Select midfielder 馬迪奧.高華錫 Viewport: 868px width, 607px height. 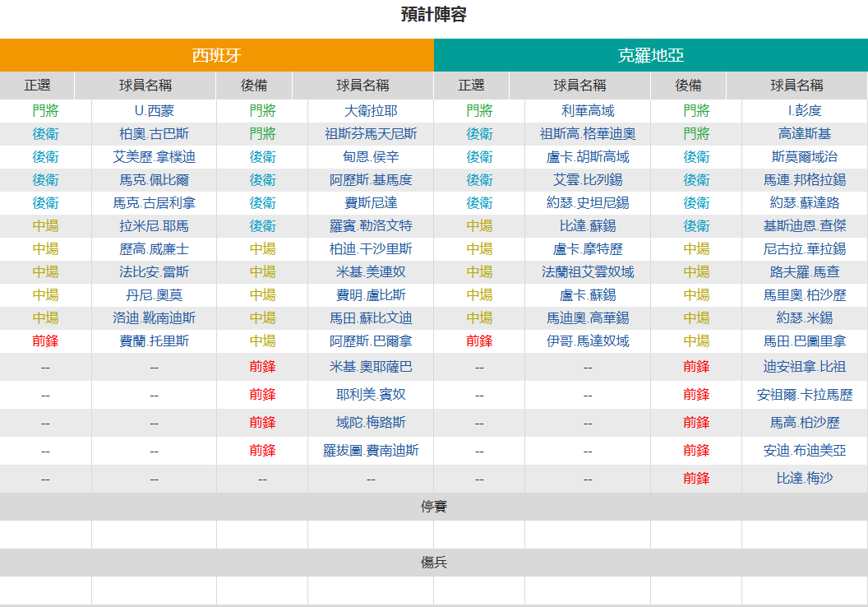[x=588, y=318]
